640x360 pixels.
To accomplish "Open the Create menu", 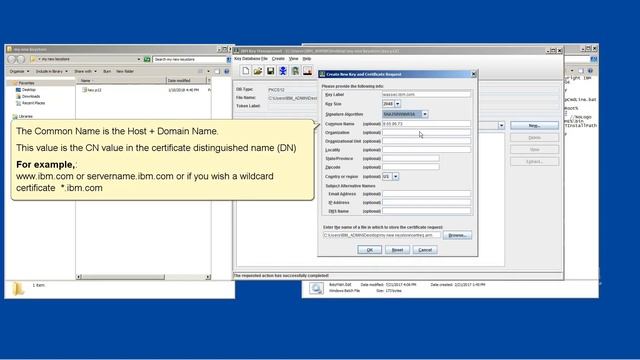I will 278,59.
